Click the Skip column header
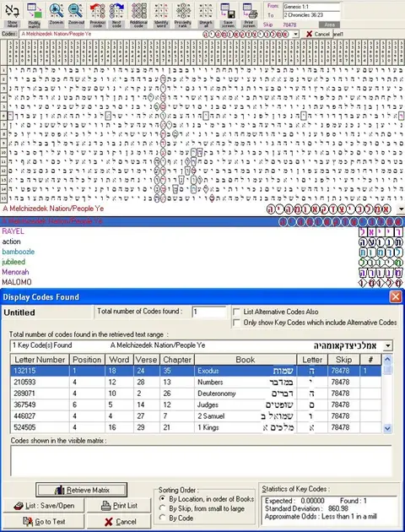This screenshot has height=532, width=405. 343,360
